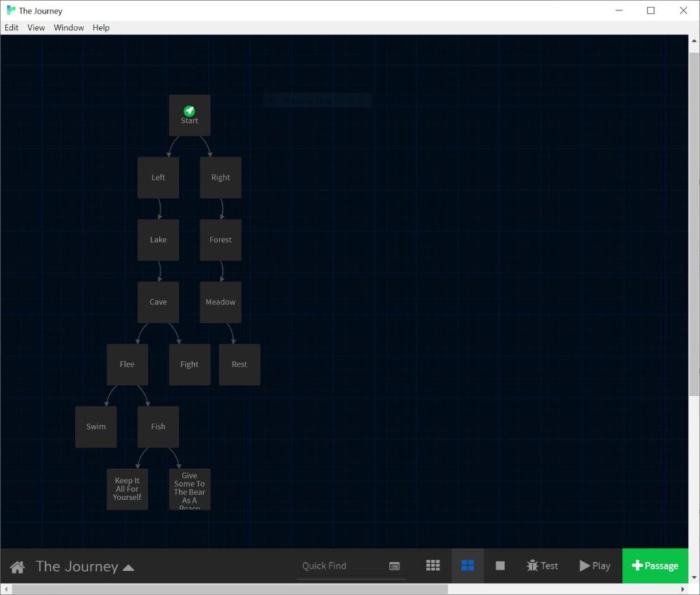Open the Window menu
This screenshot has height=595, width=700.
coord(69,27)
